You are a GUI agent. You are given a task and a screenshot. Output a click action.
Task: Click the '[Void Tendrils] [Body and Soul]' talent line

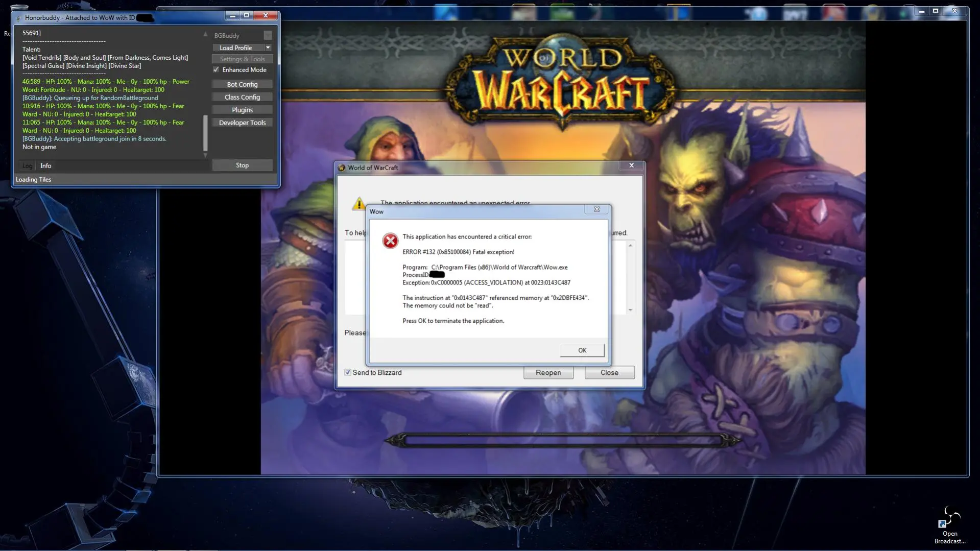point(105,57)
